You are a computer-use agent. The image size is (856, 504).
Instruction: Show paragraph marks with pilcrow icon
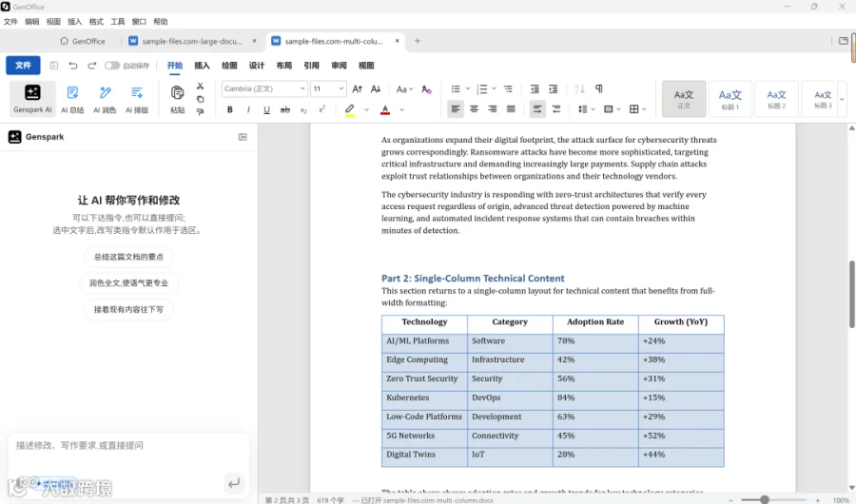[x=599, y=88]
